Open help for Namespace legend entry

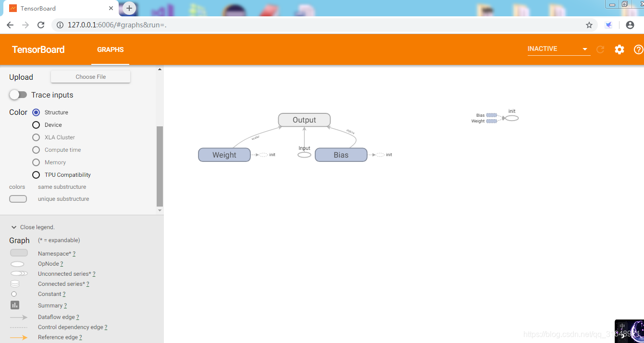[74, 253]
